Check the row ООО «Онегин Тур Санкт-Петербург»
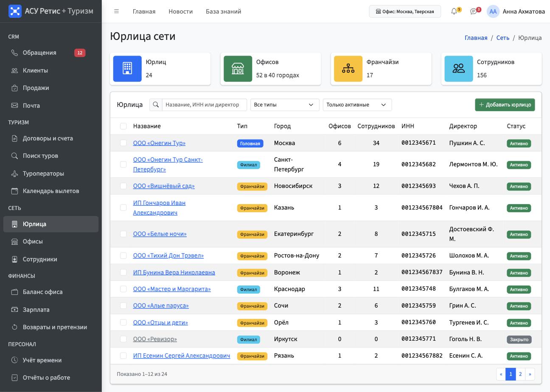Viewport: 550px width, 392px height. (x=123, y=164)
